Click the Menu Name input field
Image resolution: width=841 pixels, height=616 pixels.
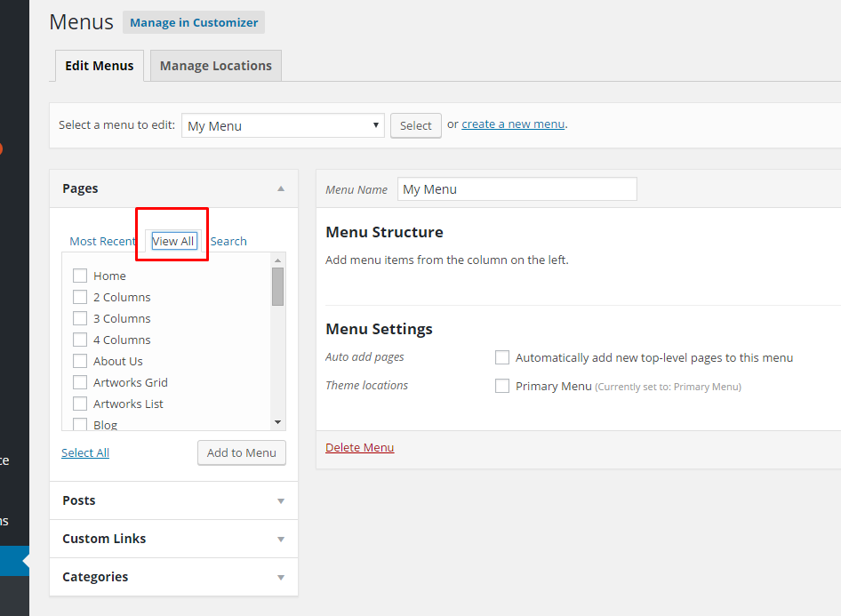pyautogui.click(x=517, y=189)
